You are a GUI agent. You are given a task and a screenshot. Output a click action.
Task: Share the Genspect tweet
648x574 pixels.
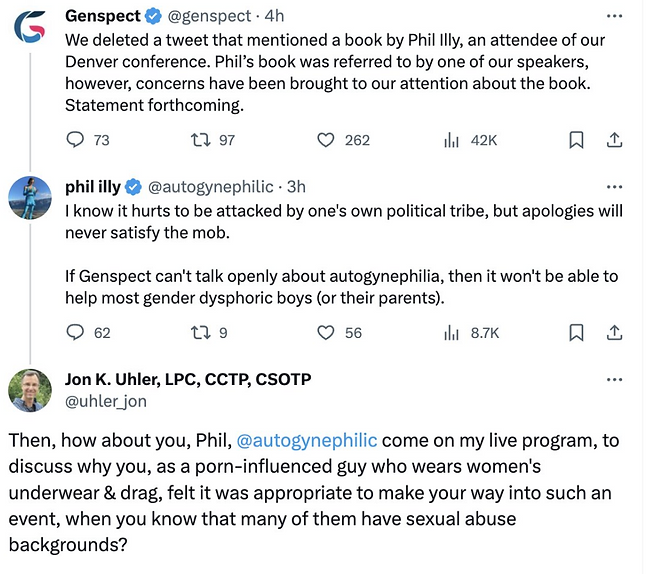[615, 141]
